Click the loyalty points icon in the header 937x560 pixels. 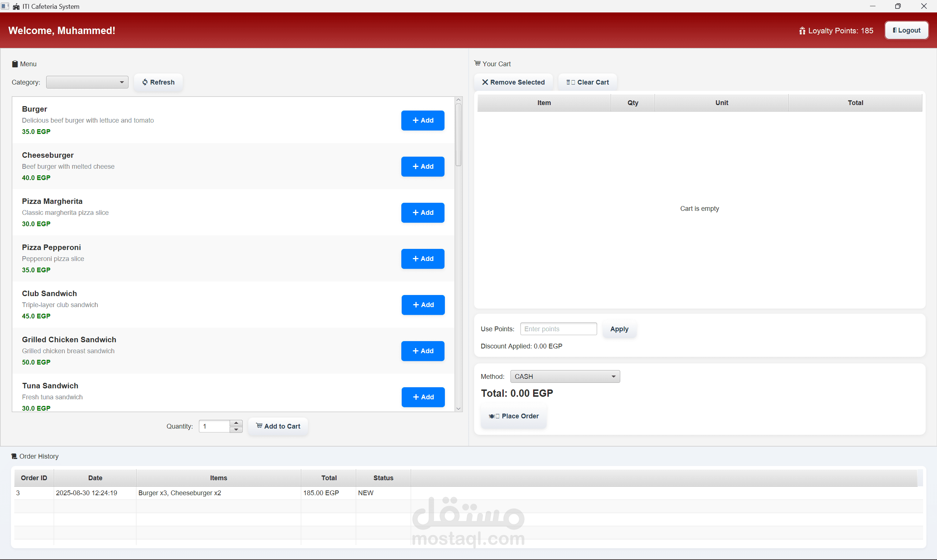tap(802, 31)
